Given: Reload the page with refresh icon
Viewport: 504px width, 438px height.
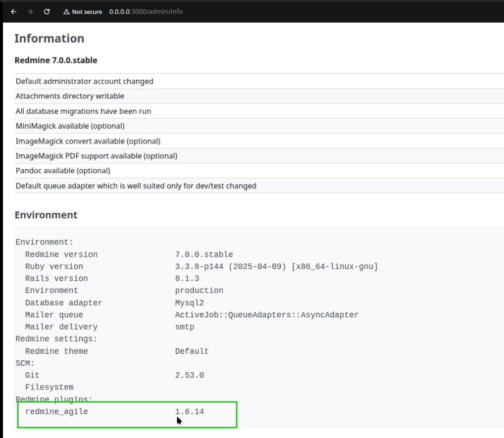Looking at the screenshot, I should point(47,11).
